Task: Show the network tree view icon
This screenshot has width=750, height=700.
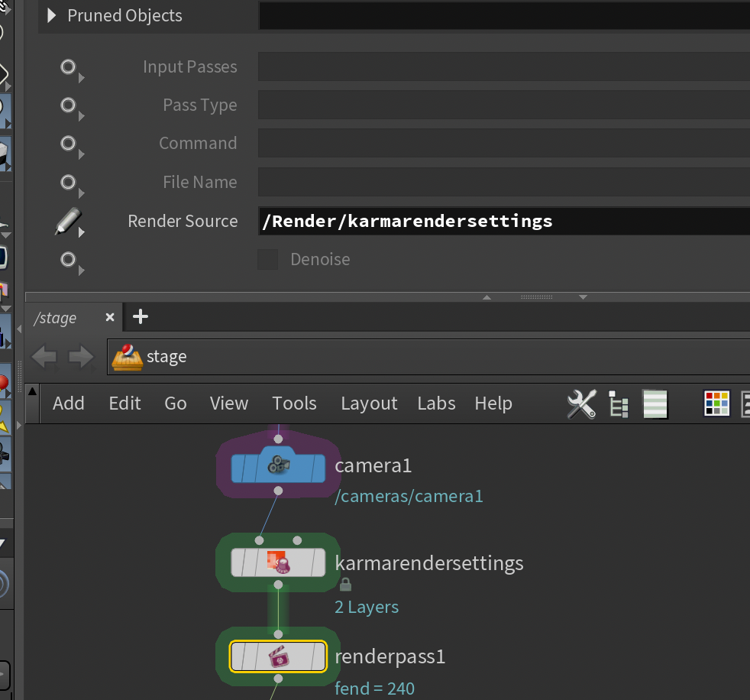Action: [619, 404]
